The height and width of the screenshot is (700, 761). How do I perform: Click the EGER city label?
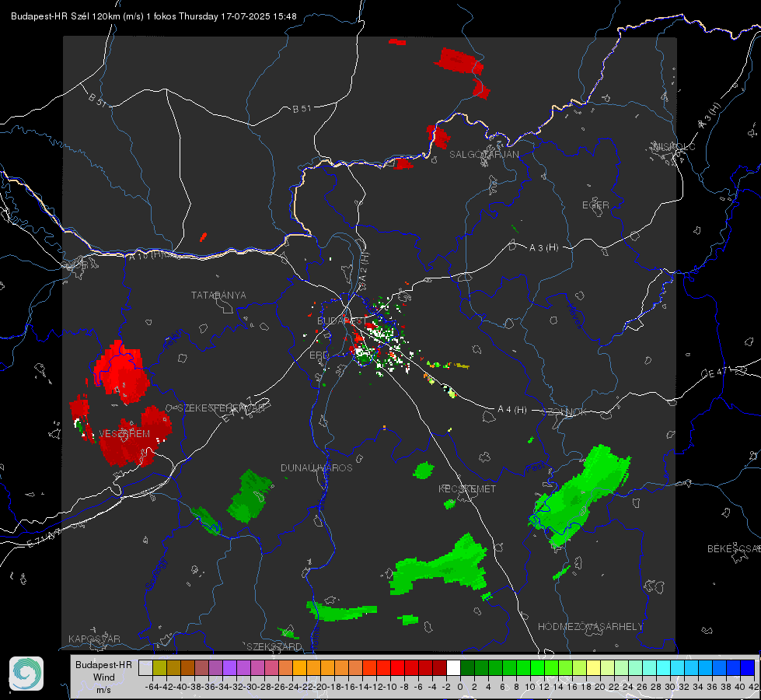pyautogui.click(x=595, y=205)
